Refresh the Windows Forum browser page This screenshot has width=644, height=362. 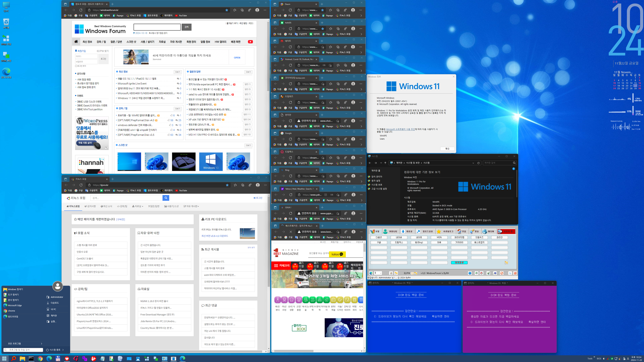point(81,10)
